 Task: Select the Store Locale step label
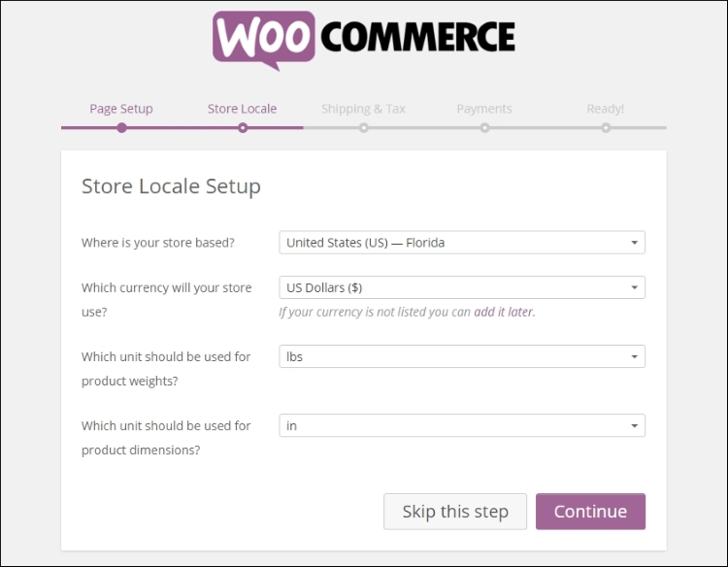click(242, 109)
